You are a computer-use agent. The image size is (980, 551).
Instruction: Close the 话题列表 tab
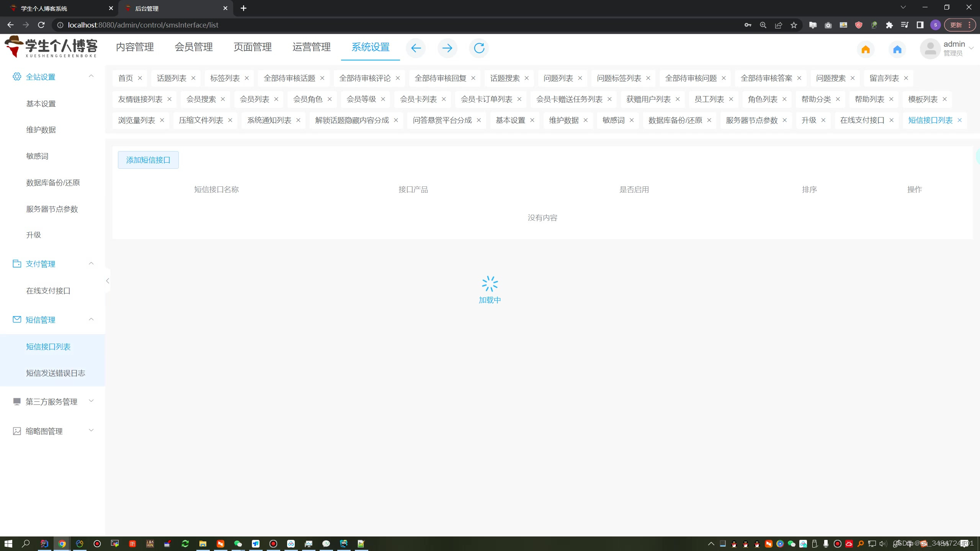[x=193, y=78]
